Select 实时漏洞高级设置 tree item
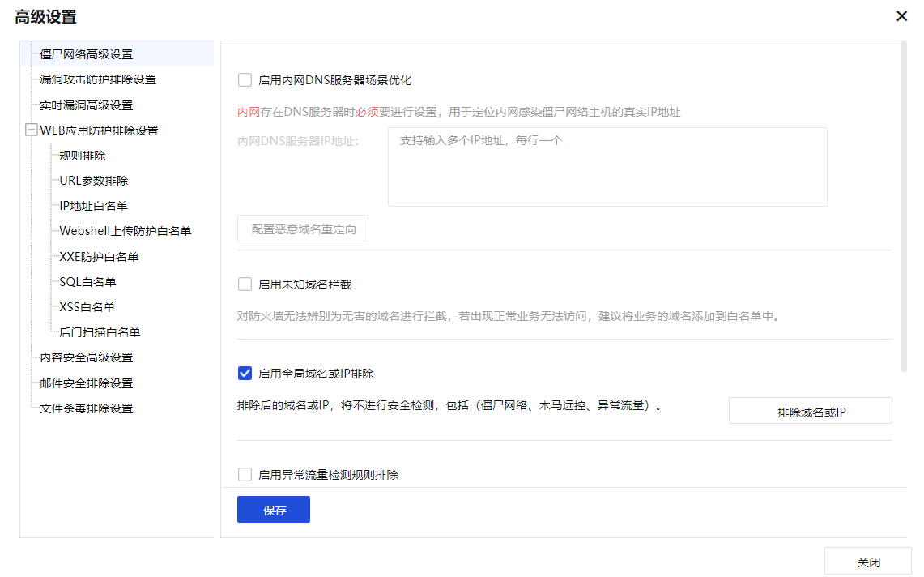This screenshot has width=924, height=577. click(x=86, y=105)
